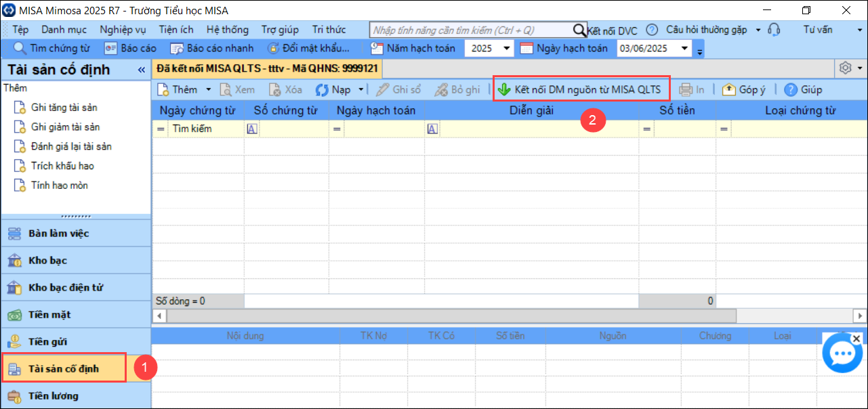
Task: Open filter operator for Số tiền column
Action: 647,129
